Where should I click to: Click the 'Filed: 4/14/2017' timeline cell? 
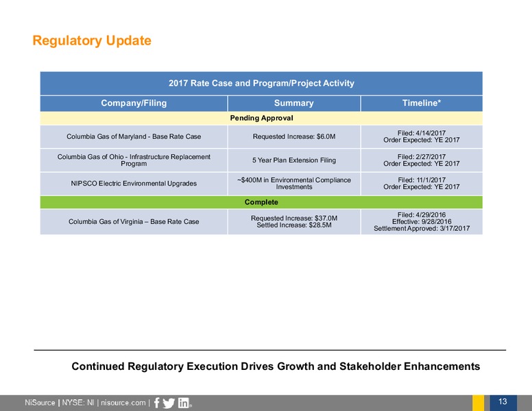[422, 137]
